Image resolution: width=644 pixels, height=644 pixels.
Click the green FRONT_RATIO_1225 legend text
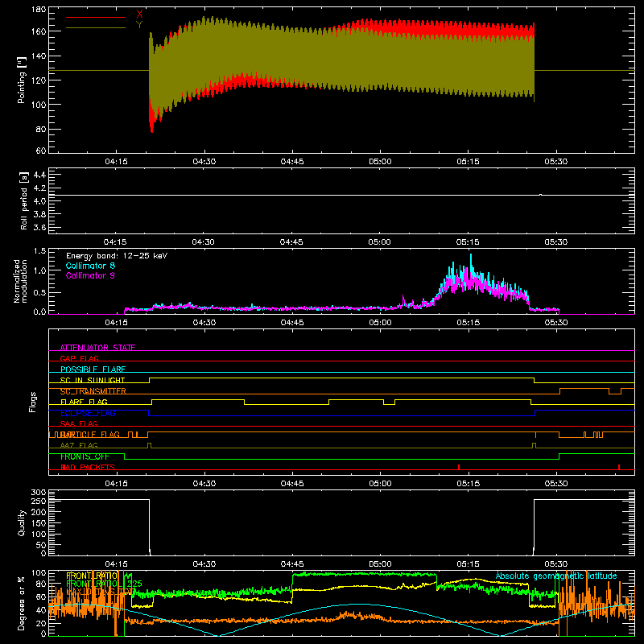pos(104,584)
